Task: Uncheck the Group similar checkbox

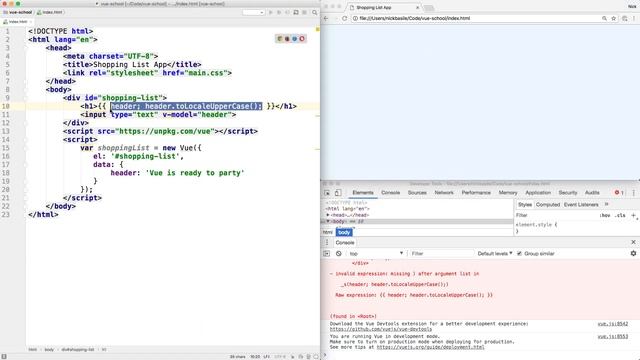Action: pyautogui.click(x=520, y=253)
